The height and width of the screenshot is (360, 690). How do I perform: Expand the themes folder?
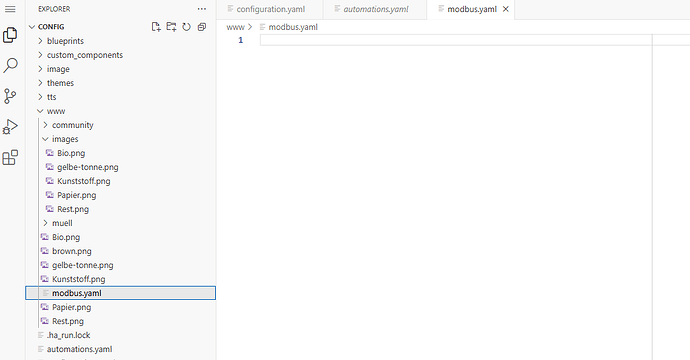pos(120,83)
